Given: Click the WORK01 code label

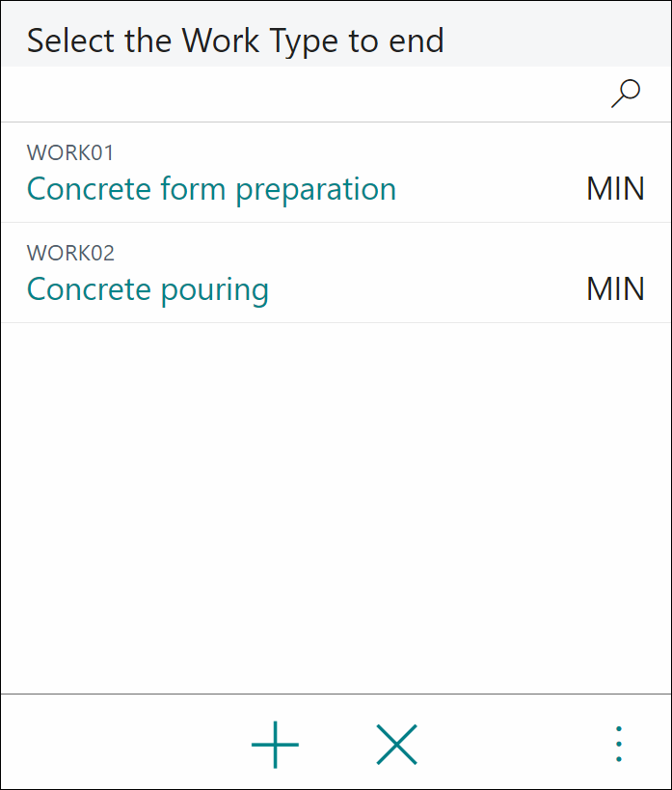Looking at the screenshot, I should 70,152.
